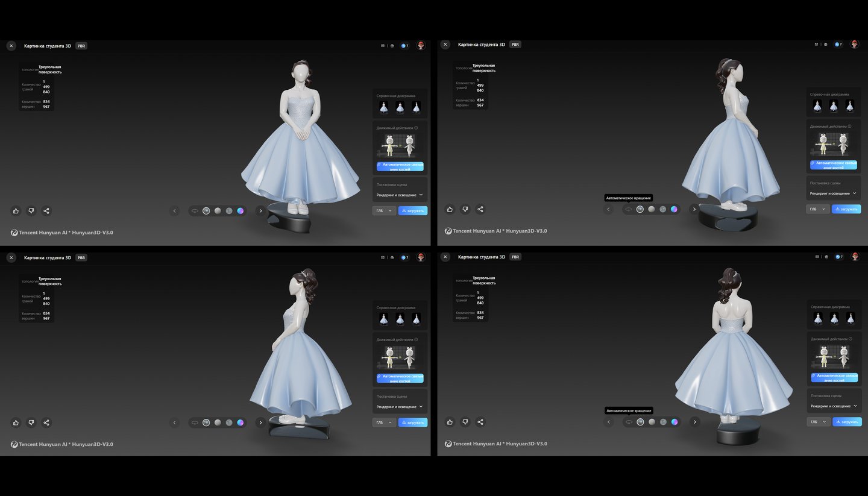
Task: Click mail icon in front-view panel header
Action: [382, 46]
